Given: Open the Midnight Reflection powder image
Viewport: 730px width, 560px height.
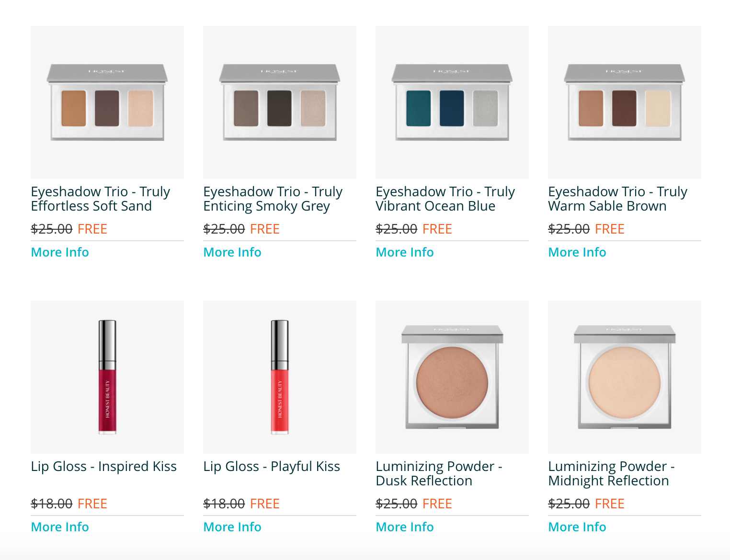Looking at the screenshot, I should 625,377.
